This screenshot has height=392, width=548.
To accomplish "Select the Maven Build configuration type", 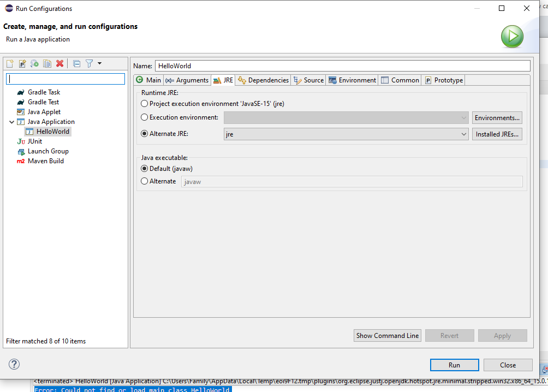I will (45, 161).
